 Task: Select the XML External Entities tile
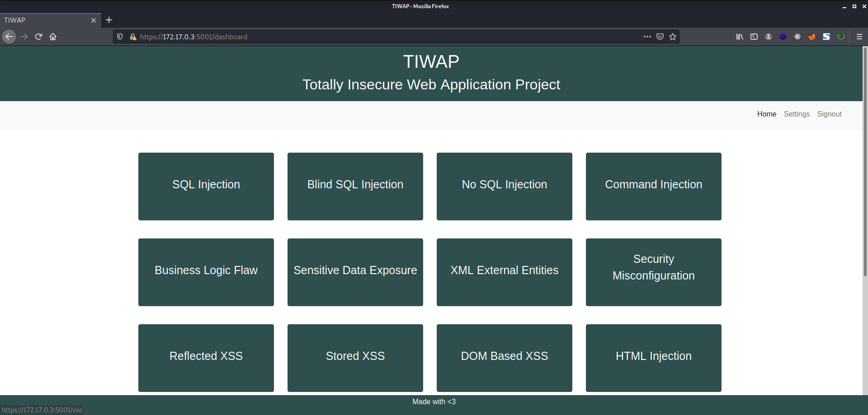504,272
